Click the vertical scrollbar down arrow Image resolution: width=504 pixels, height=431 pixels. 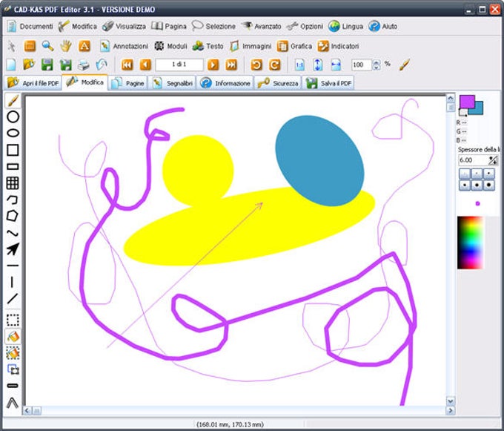[x=451, y=401]
